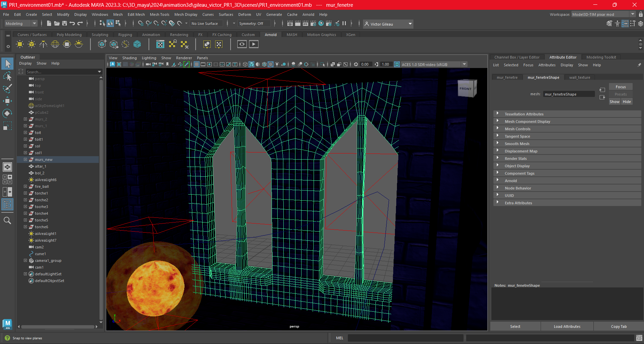
Task: Click the magnifier search icon in sidebar
Action: pyautogui.click(x=7, y=220)
